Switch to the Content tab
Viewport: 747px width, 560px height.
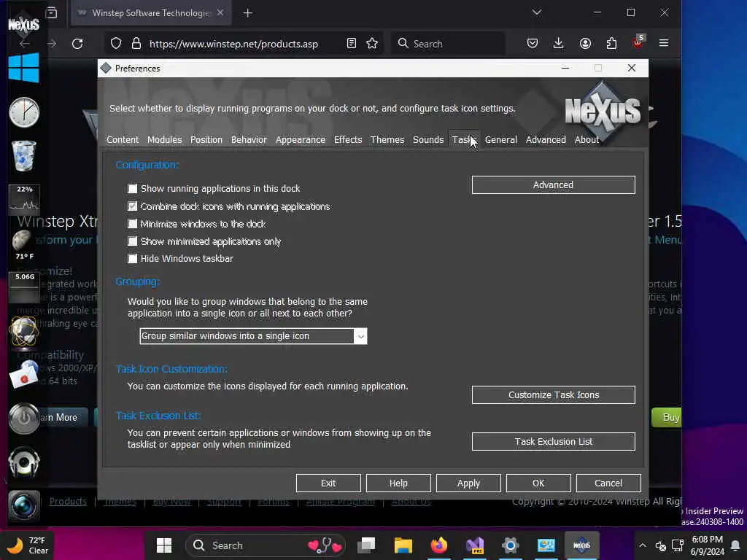(123, 139)
